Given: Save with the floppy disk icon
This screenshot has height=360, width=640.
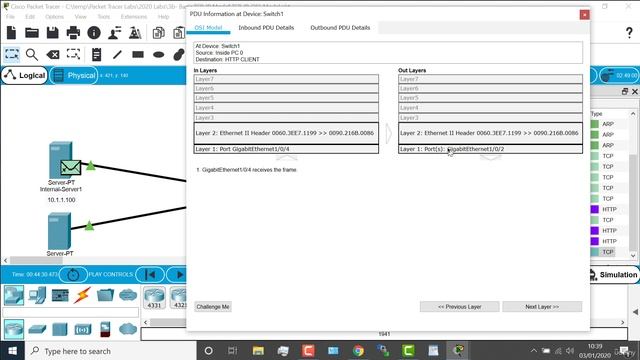Looking at the screenshot, I should [53, 33].
